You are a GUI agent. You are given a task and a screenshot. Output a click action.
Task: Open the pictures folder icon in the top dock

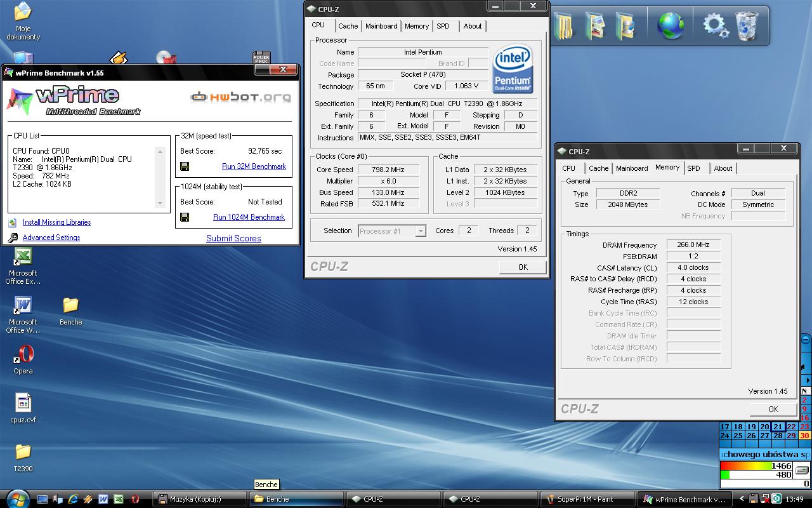(594, 25)
